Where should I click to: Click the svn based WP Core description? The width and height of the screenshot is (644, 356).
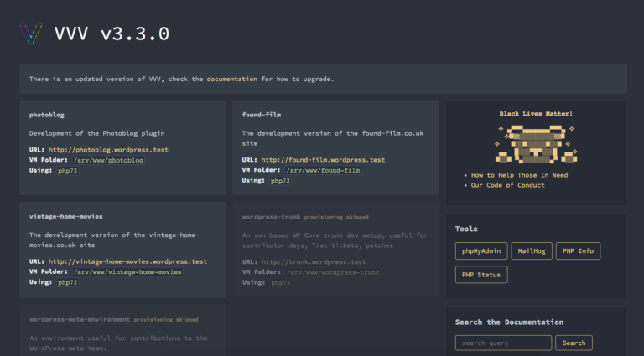(335, 240)
